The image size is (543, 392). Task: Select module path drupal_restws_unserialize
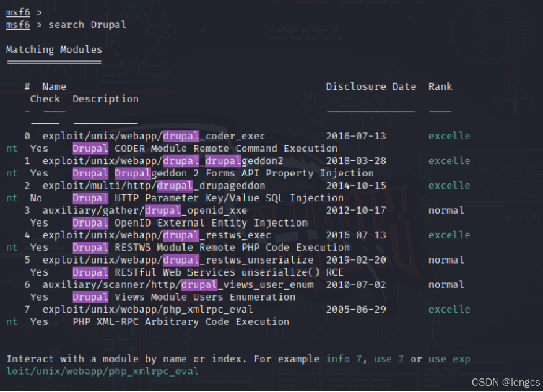[x=178, y=260]
